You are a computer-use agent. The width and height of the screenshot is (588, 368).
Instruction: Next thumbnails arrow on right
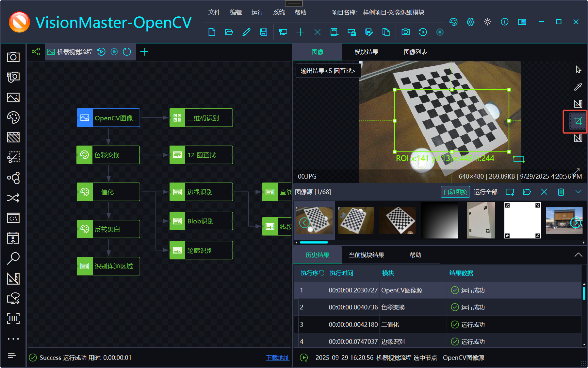point(575,223)
